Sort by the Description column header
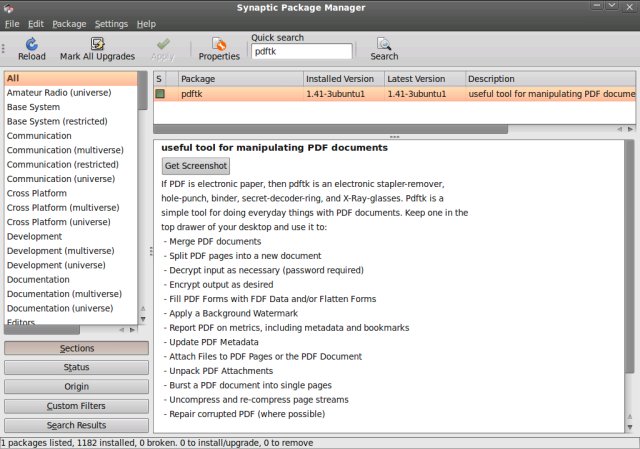 [x=551, y=79]
